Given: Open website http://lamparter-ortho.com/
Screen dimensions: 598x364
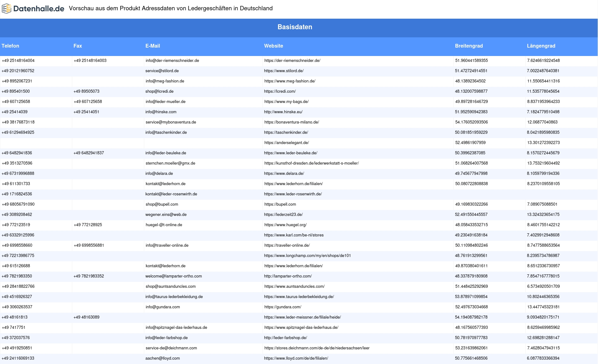Looking at the screenshot, I should (288, 276).
